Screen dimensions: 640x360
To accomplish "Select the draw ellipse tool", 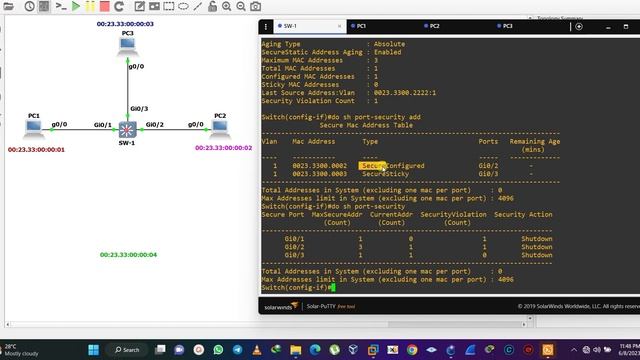I will pyautogui.click(x=183, y=6).
